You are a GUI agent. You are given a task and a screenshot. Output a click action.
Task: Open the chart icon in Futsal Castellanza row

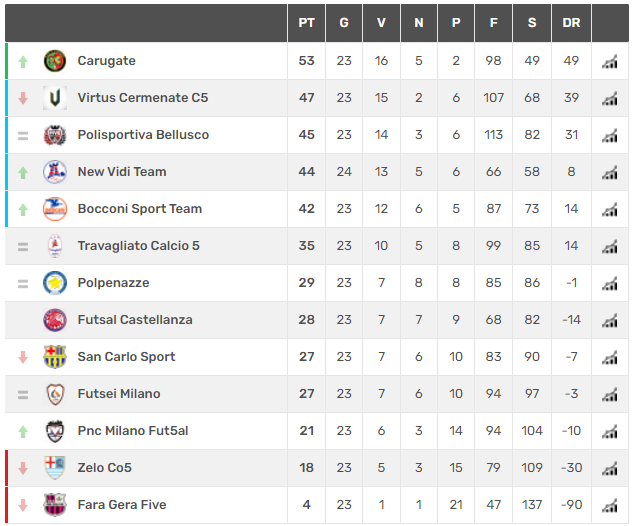click(x=610, y=321)
